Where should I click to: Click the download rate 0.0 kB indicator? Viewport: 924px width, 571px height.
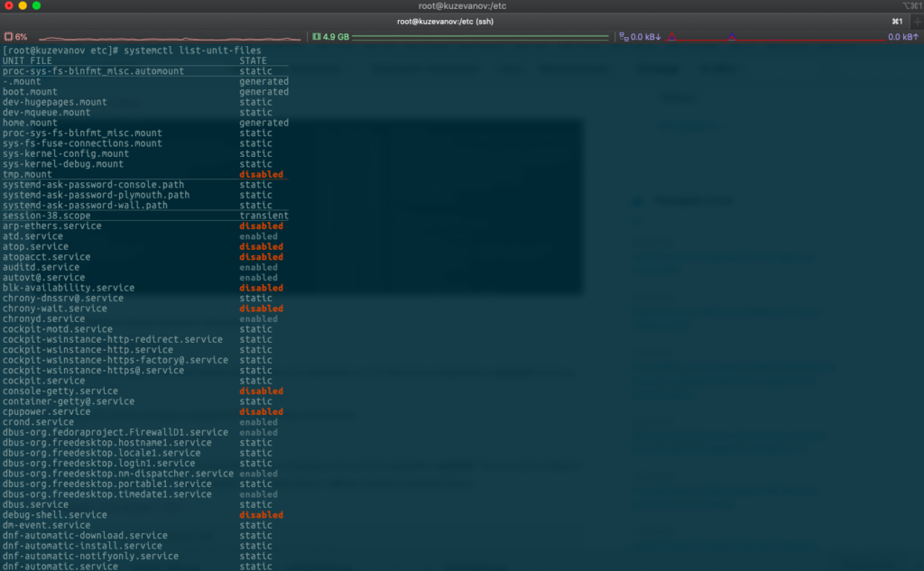[645, 37]
